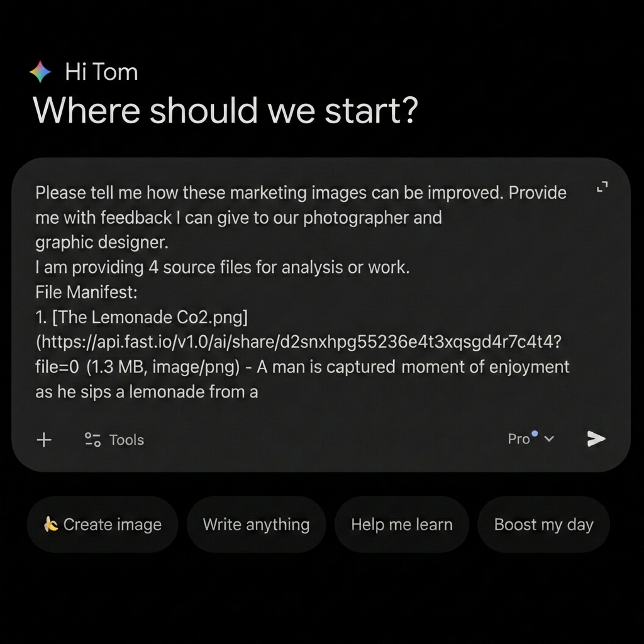Open the Tools menu label
Image resolution: width=644 pixels, height=644 pixels.
point(126,440)
